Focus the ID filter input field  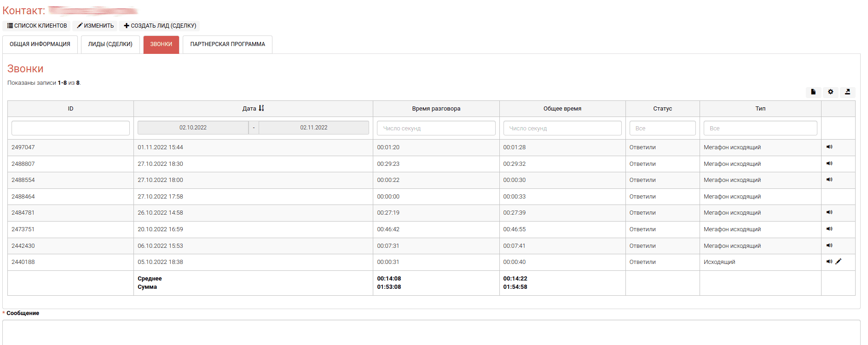click(70, 128)
